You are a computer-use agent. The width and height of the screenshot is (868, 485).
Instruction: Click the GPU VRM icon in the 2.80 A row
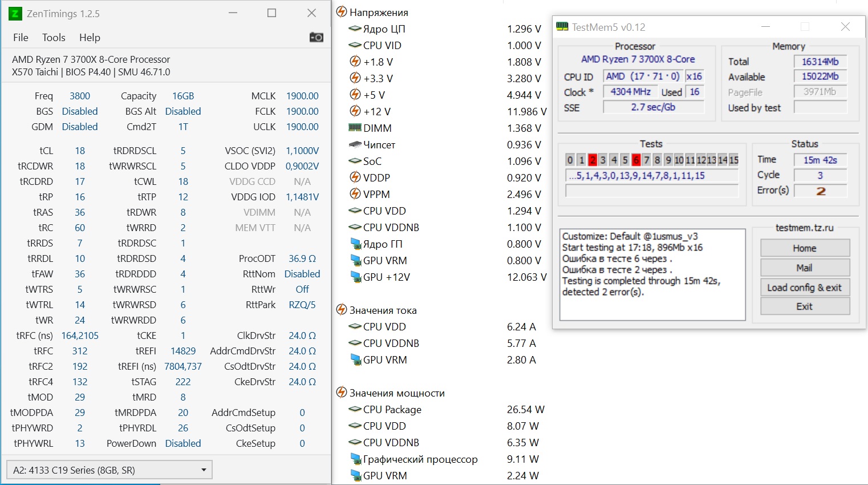coord(355,360)
